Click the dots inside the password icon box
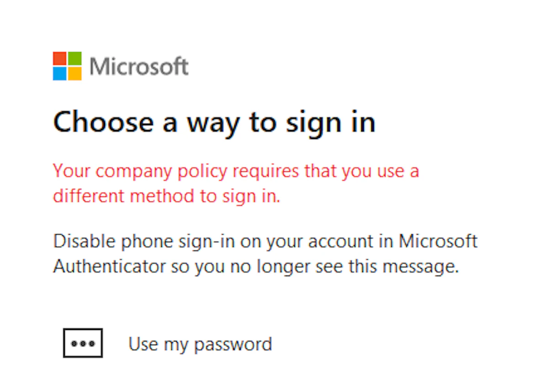This screenshot has height=392, width=548. pyautogui.click(x=82, y=343)
